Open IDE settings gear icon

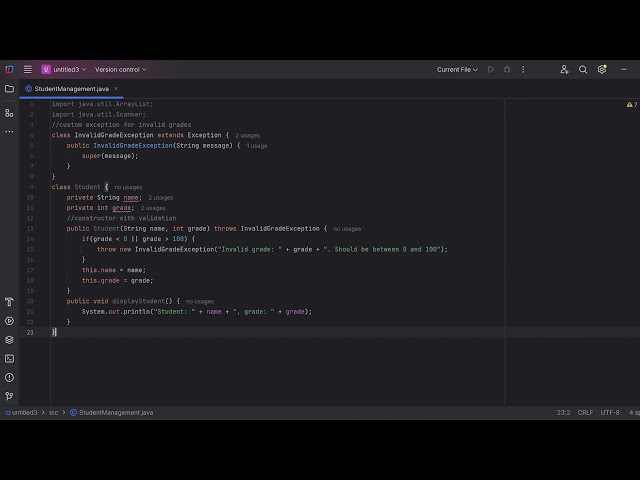click(x=602, y=69)
